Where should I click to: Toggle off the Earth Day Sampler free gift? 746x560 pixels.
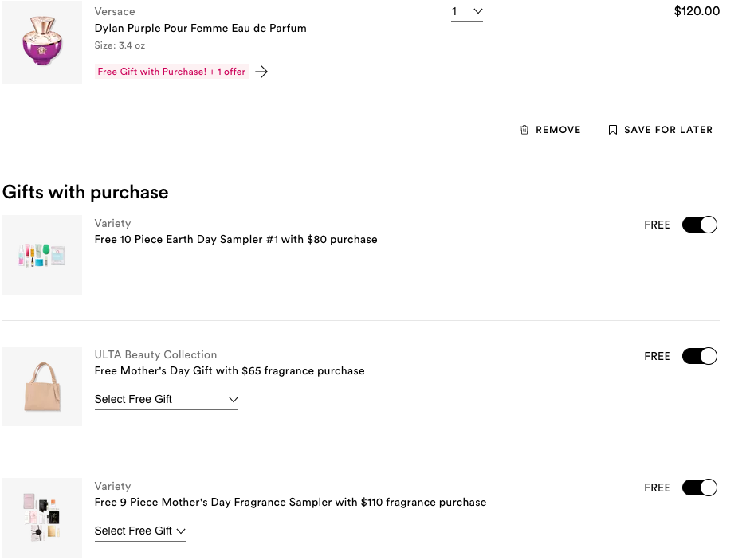(x=699, y=225)
